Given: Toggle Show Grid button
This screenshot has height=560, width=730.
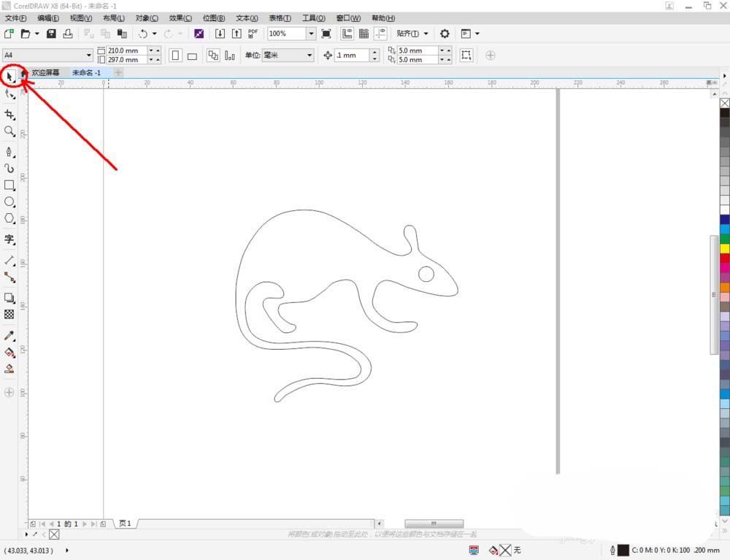Looking at the screenshot, I should pos(364,34).
